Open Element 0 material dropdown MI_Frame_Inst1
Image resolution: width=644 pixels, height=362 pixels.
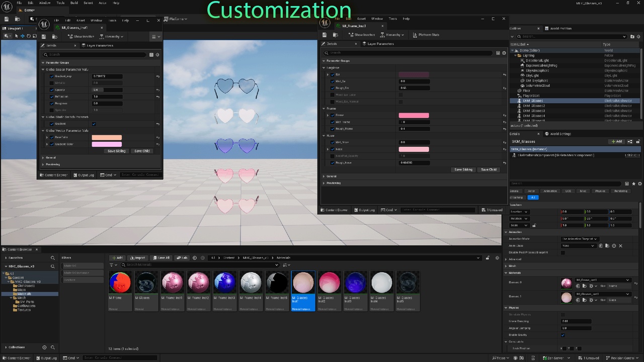coord(603,280)
